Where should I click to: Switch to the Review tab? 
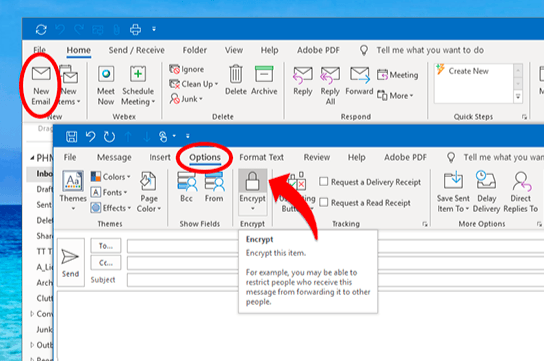pos(317,157)
